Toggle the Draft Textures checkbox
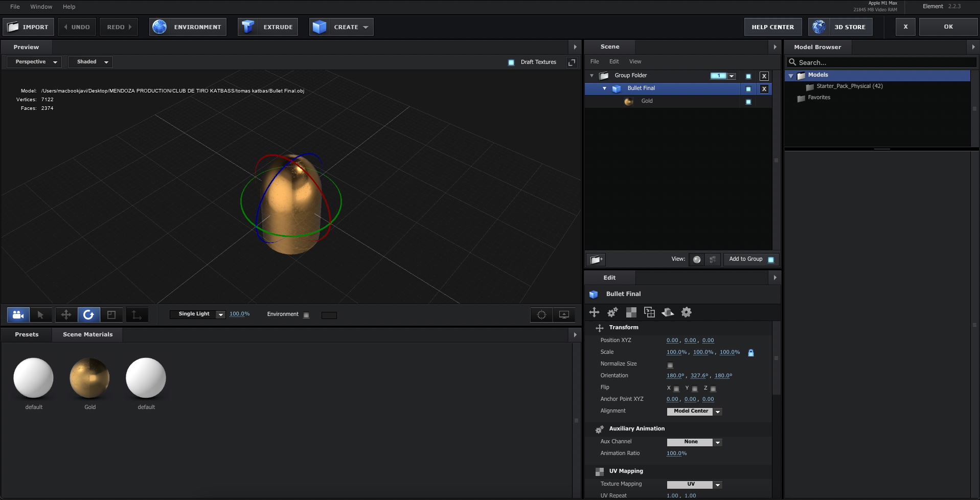The height and width of the screenshot is (500, 980). coord(511,62)
